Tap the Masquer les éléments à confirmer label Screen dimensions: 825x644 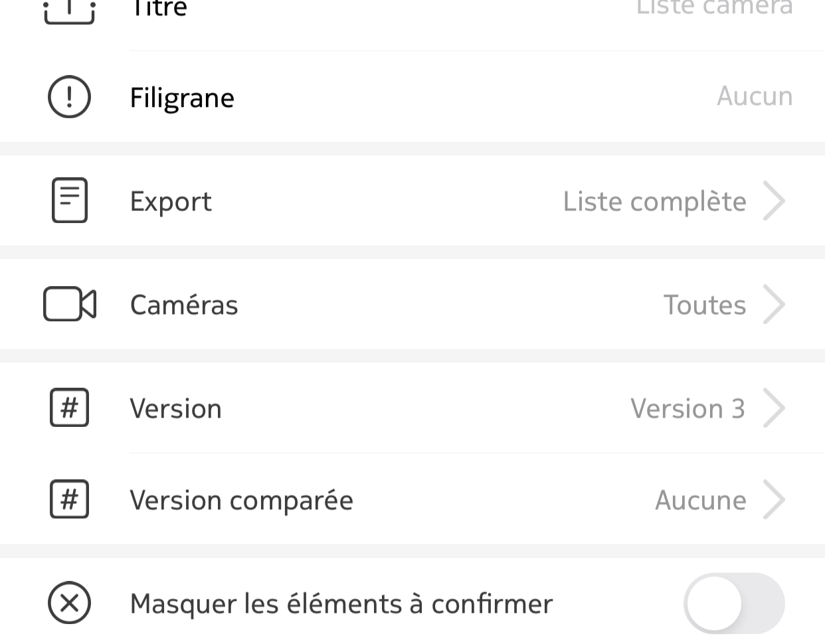pos(341,604)
